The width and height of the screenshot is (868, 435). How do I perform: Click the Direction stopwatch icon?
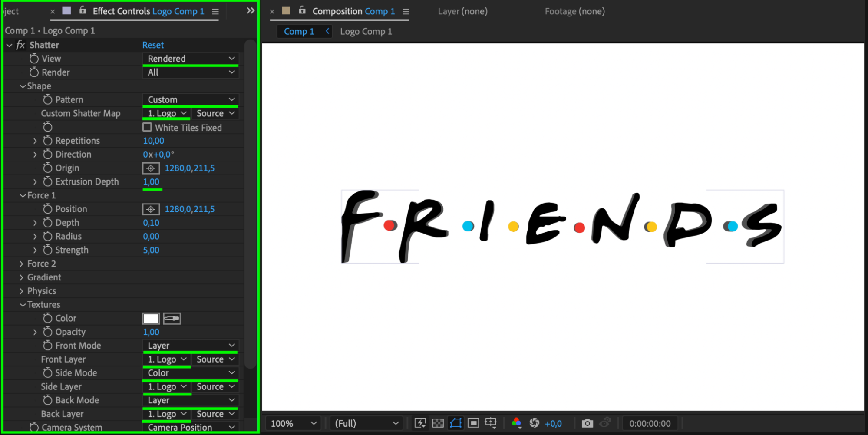[48, 155]
